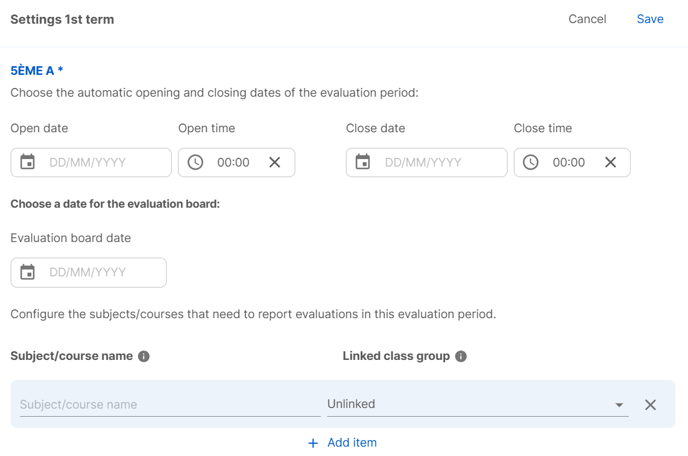Click the plus icon next to Add item
This screenshot has width=688, height=456.
tap(313, 443)
